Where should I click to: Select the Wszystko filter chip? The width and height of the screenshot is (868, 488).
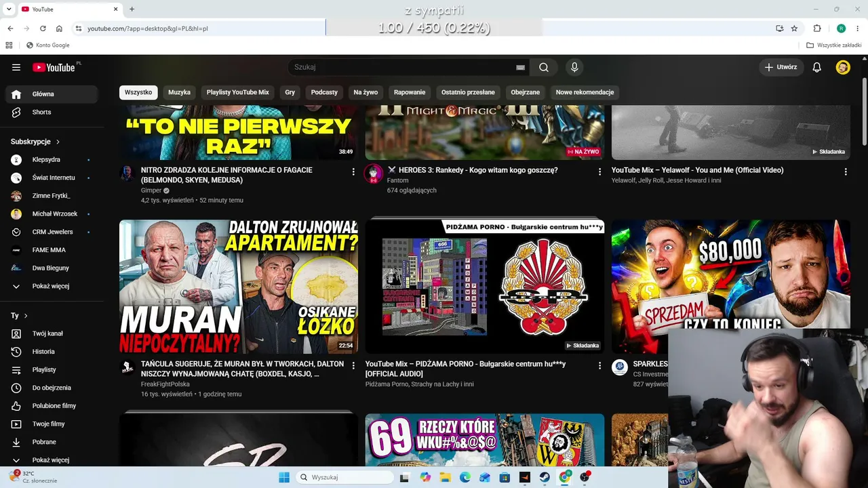138,92
